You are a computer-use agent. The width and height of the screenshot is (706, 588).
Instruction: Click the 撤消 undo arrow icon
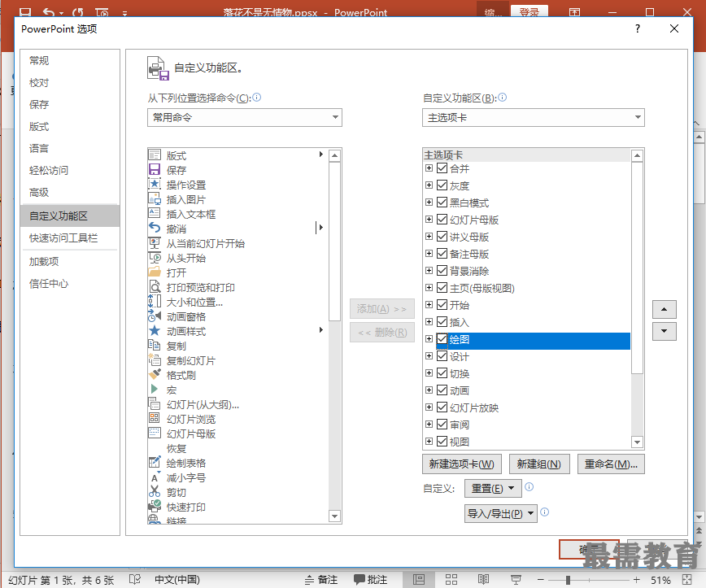(x=155, y=229)
